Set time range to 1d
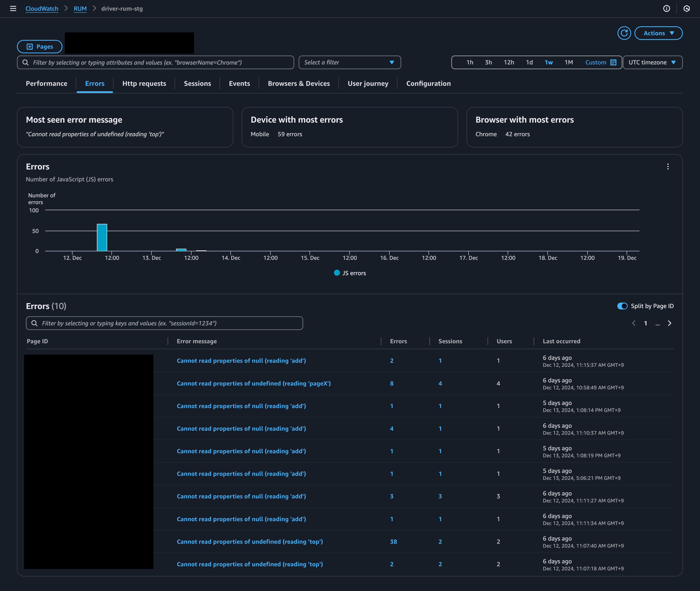This screenshot has height=591, width=700. point(529,62)
